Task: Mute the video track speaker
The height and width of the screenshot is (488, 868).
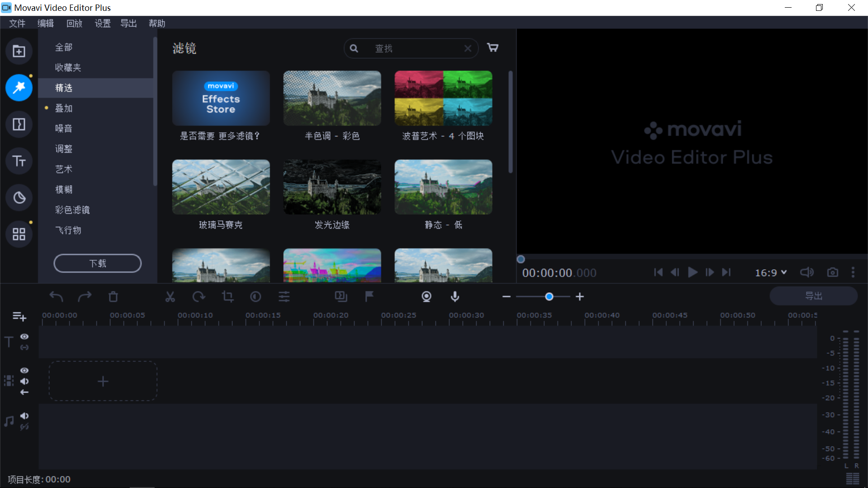Action: point(24,381)
